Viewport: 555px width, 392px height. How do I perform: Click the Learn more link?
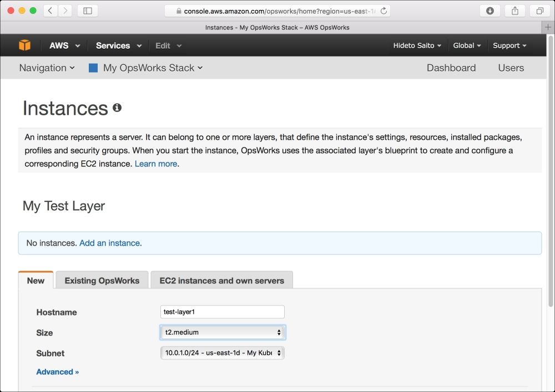pos(156,164)
